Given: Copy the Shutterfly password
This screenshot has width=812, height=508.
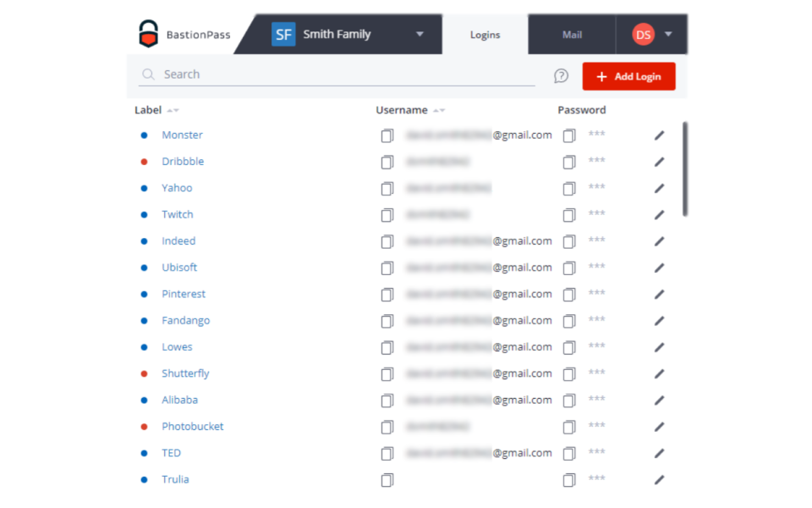Looking at the screenshot, I should pyautogui.click(x=568, y=373).
